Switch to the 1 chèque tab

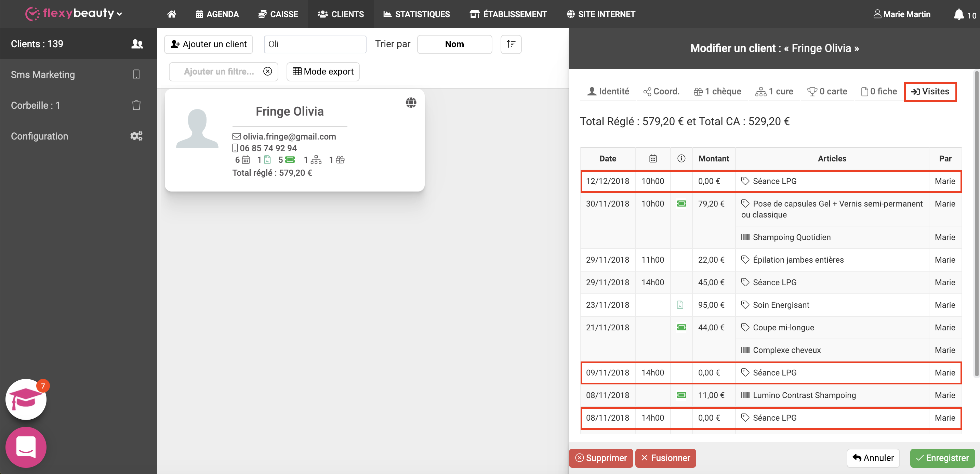tap(717, 91)
